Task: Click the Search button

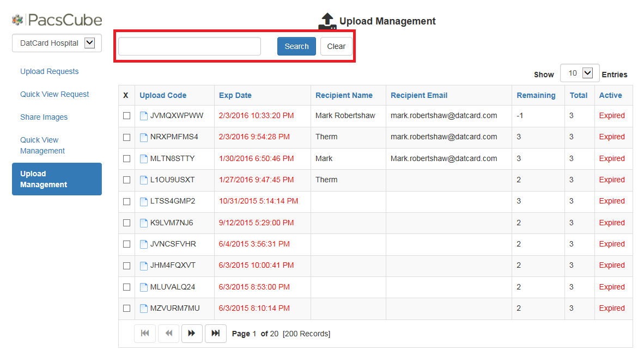Action: pos(296,46)
